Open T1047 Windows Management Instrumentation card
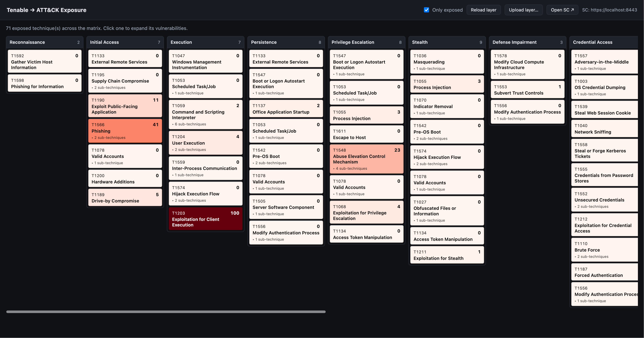Image resolution: width=644 pixels, height=338 pixels. tap(205, 61)
